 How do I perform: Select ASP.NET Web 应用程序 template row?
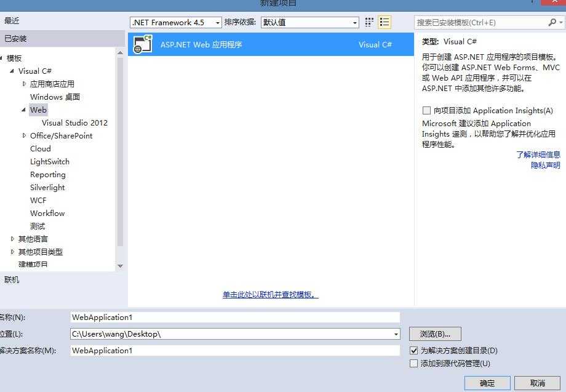271,44
